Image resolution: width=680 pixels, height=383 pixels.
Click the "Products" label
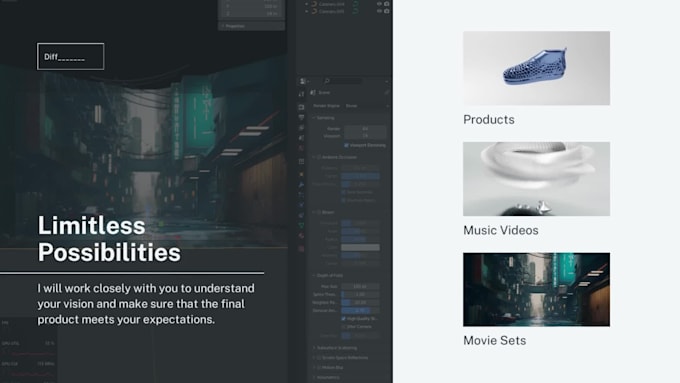489,120
